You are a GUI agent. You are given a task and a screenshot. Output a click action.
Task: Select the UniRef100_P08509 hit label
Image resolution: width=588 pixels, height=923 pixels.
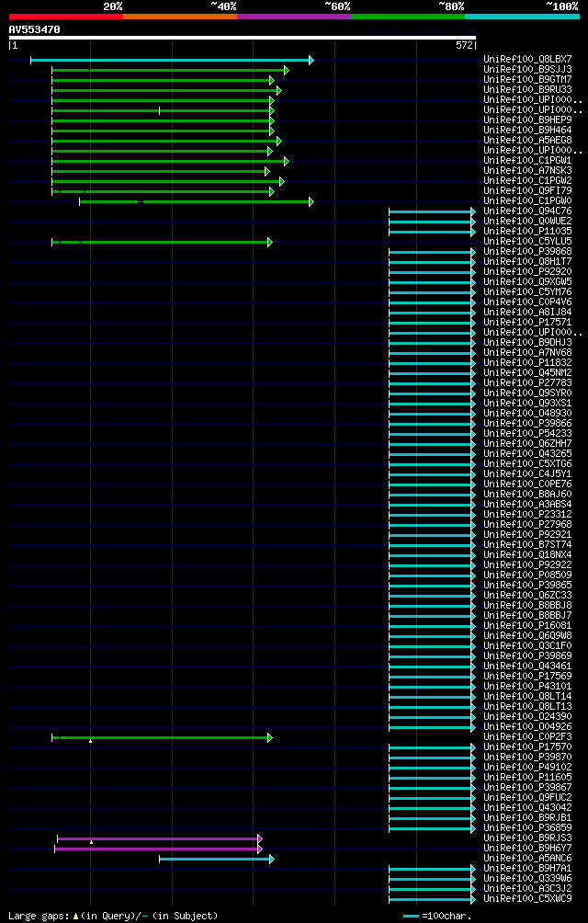coord(527,575)
